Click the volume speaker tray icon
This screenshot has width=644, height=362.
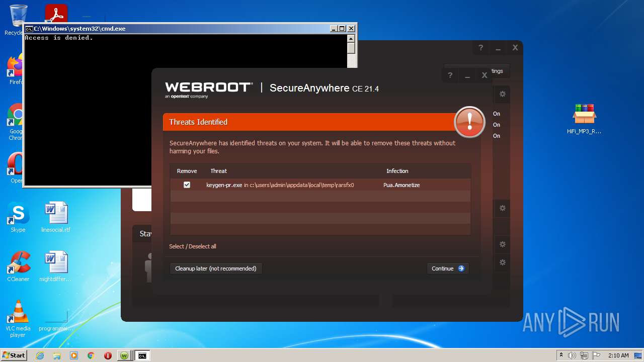[572, 355]
